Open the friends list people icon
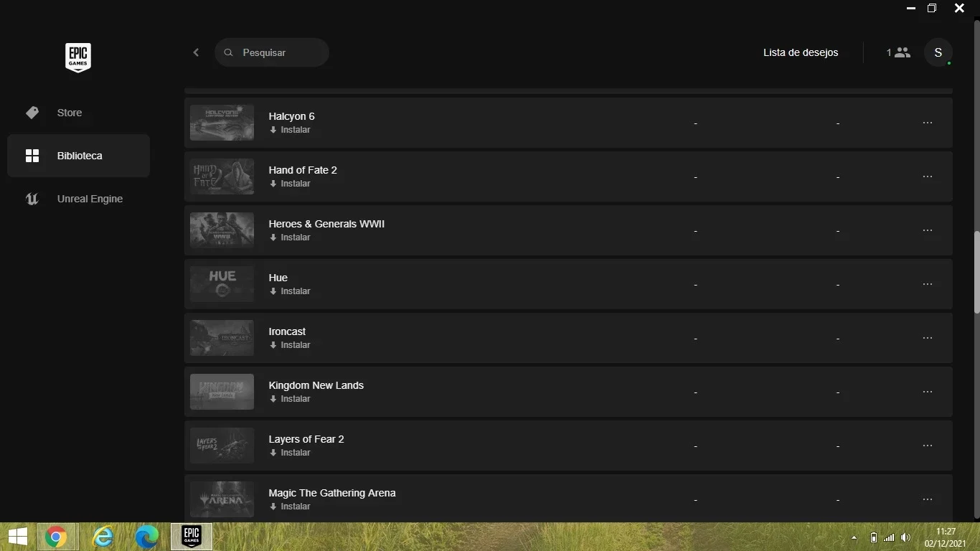 tap(903, 52)
